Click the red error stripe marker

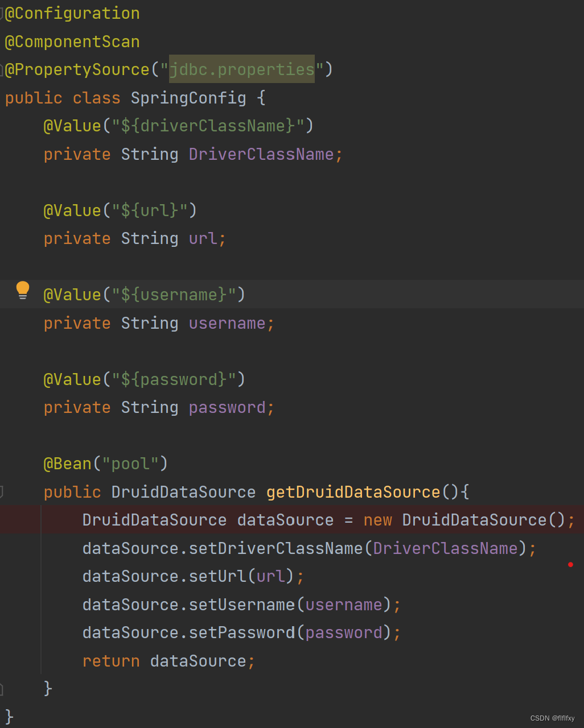point(571,565)
